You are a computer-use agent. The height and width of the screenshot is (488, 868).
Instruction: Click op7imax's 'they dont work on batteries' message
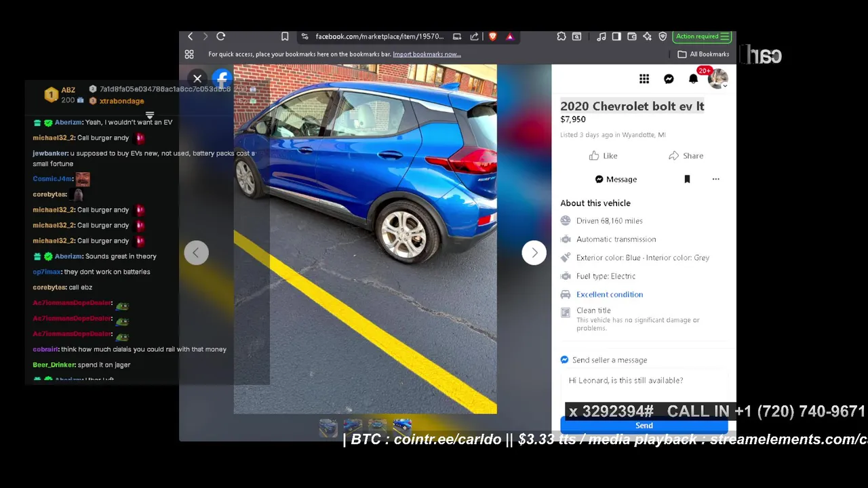92,272
